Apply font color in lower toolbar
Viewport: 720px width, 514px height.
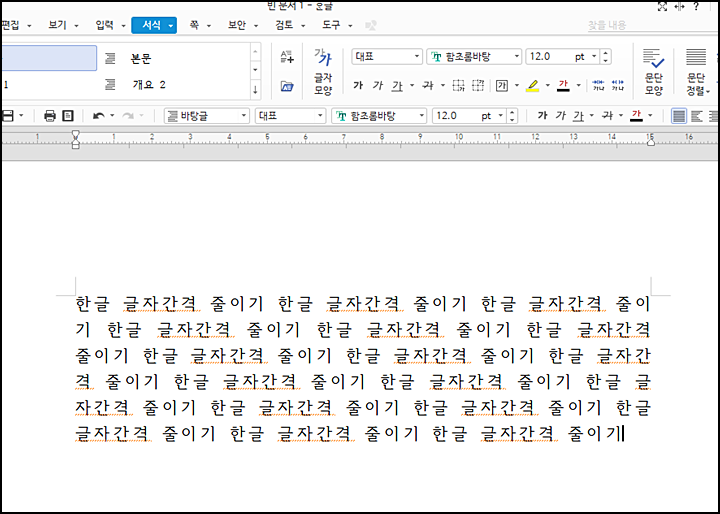pos(636,116)
